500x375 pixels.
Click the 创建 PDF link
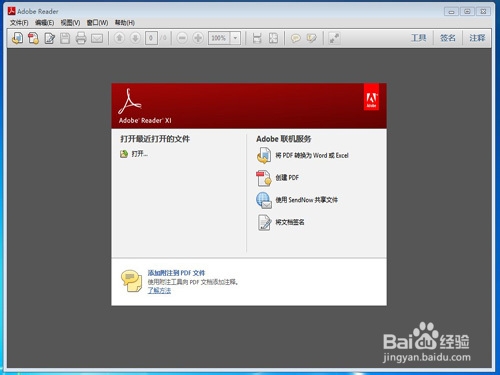287,178
